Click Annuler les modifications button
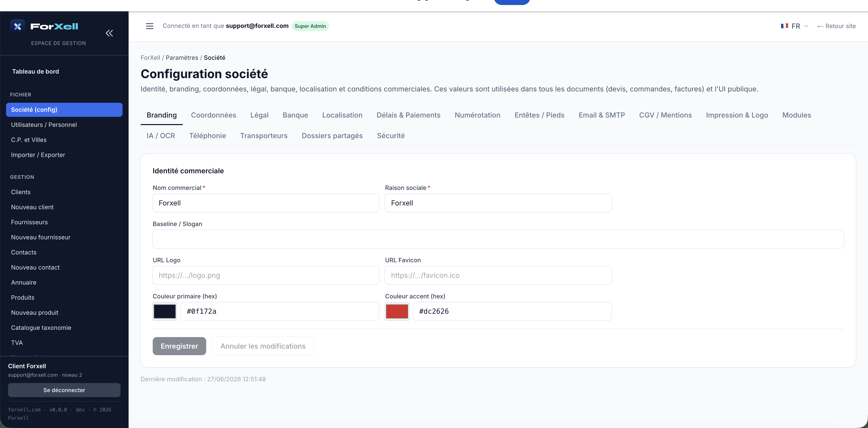Viewport: 868px width, 428px height. coord(263,346)
